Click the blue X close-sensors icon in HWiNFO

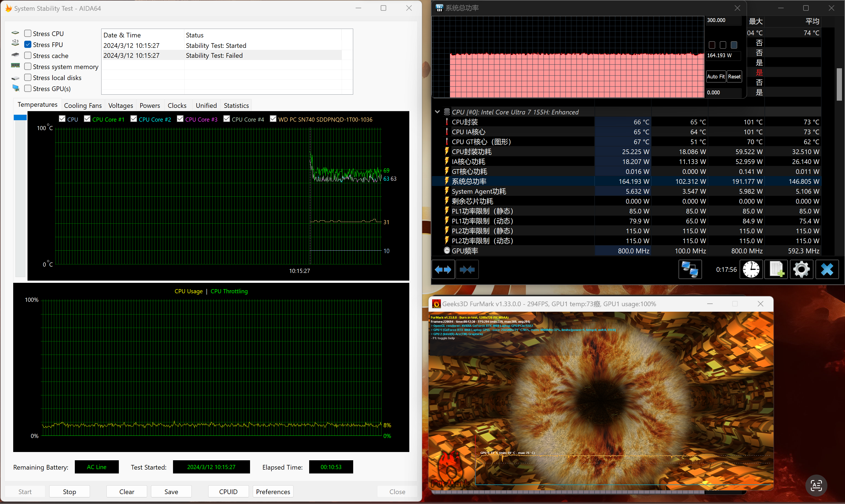(x=827, y=270)
